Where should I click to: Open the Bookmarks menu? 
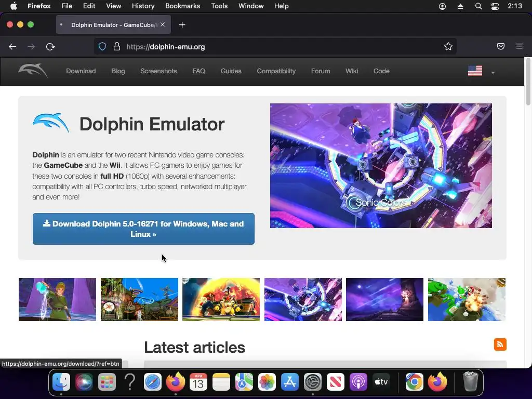182,6
